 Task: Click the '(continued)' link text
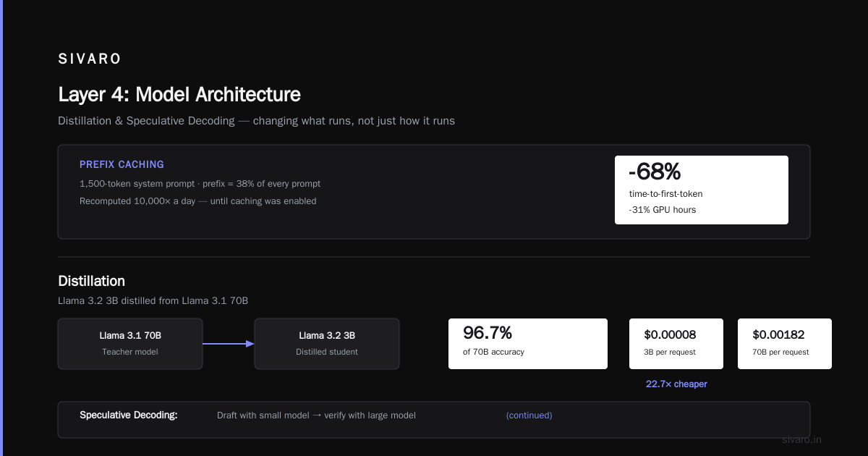[529, 415]
